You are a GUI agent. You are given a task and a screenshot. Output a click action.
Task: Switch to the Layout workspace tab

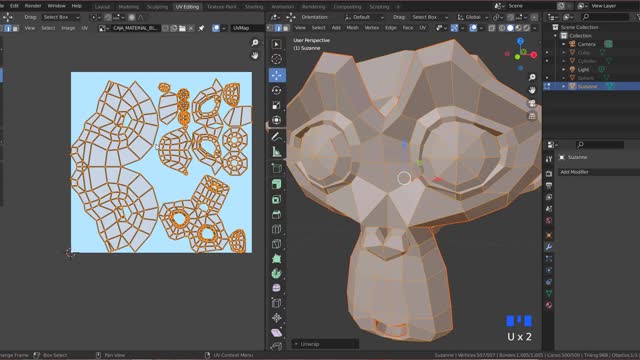(x=102, y=7)
